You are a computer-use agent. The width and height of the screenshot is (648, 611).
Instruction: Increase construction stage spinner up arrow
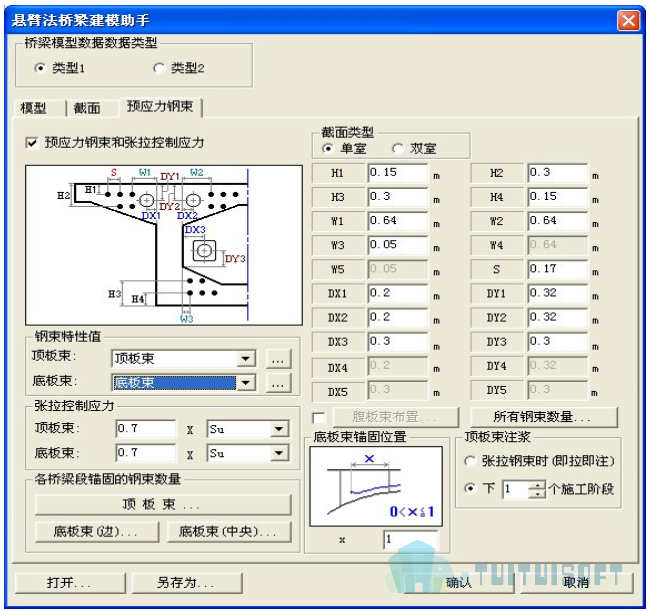[537, 485]
